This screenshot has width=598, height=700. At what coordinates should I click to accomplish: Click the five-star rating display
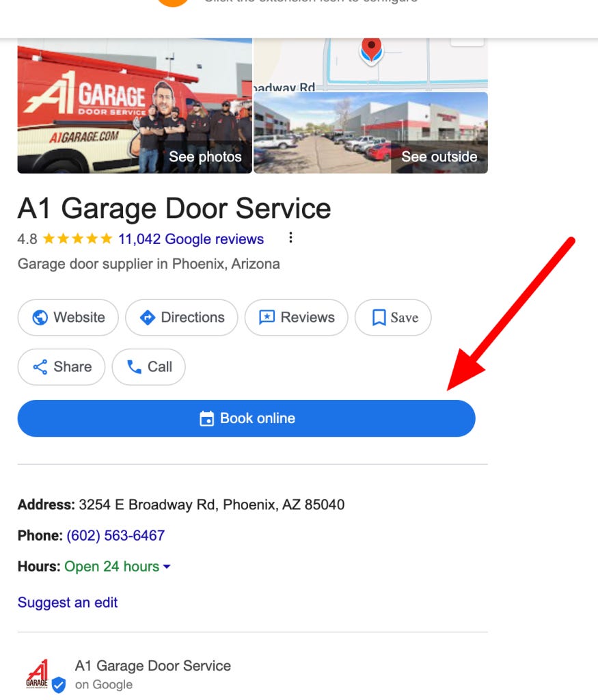coord(78,239)
